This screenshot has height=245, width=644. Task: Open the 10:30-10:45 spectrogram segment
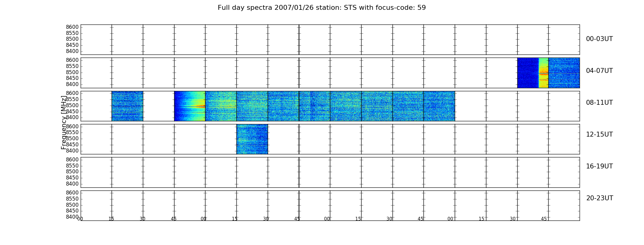click(408, 106)
